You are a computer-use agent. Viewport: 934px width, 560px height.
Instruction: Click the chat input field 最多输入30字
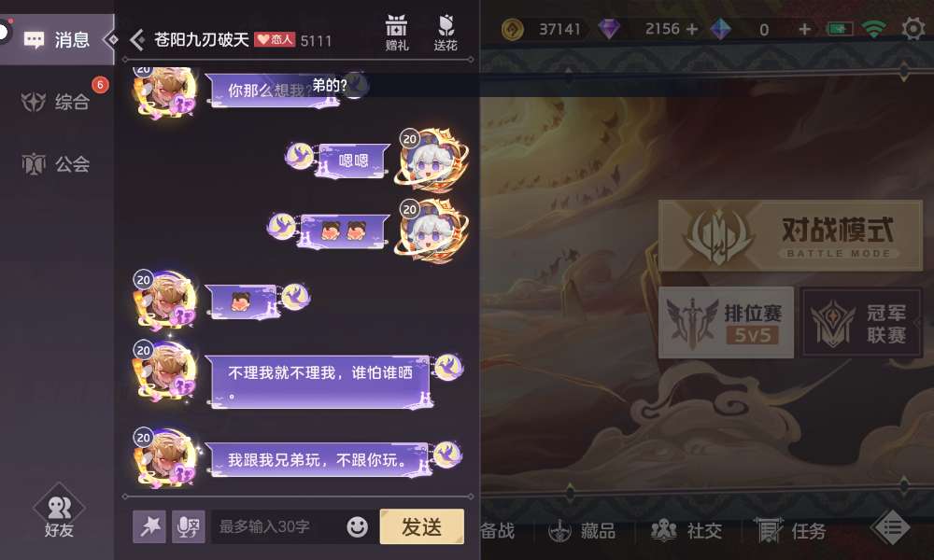pos(278,526)
